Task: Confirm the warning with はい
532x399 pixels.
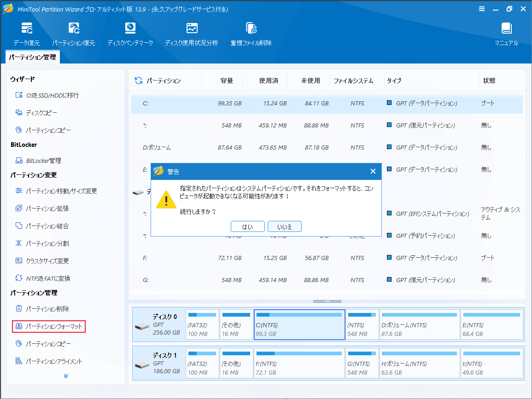Action: coord(248,227)
